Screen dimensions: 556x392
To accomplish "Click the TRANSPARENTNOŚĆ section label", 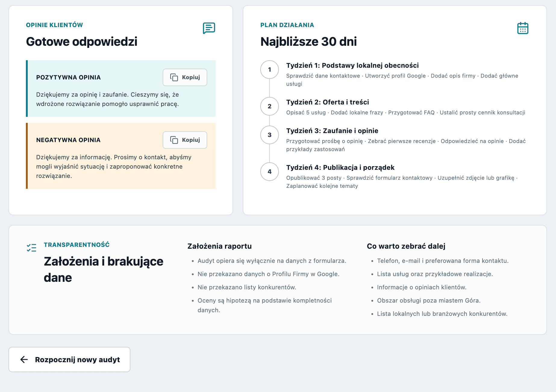I will [x=77, y=244].
